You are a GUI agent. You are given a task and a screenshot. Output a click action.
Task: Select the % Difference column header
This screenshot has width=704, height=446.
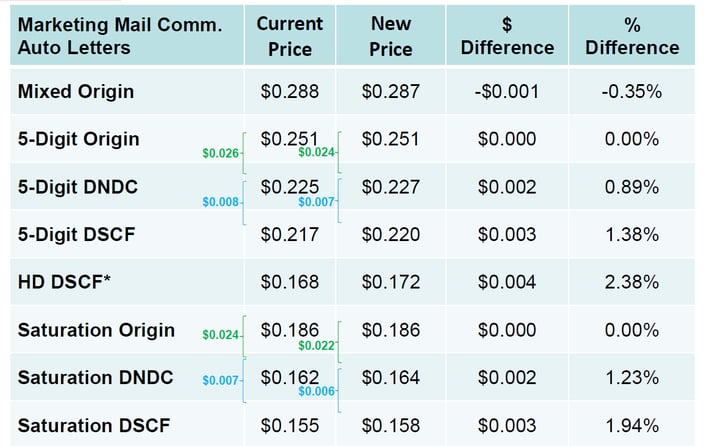coord(632,35)
